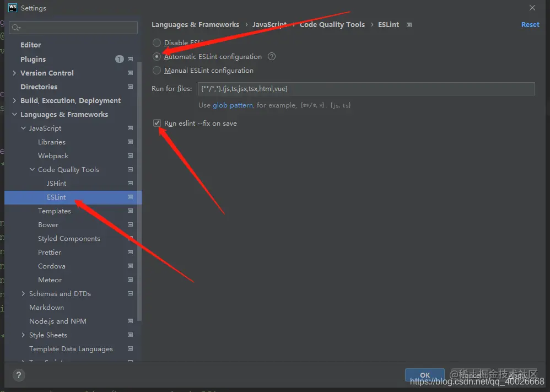Open Directories settings page
The width and height of the screenshot is (550, 392).
click(x=39, y=87)
